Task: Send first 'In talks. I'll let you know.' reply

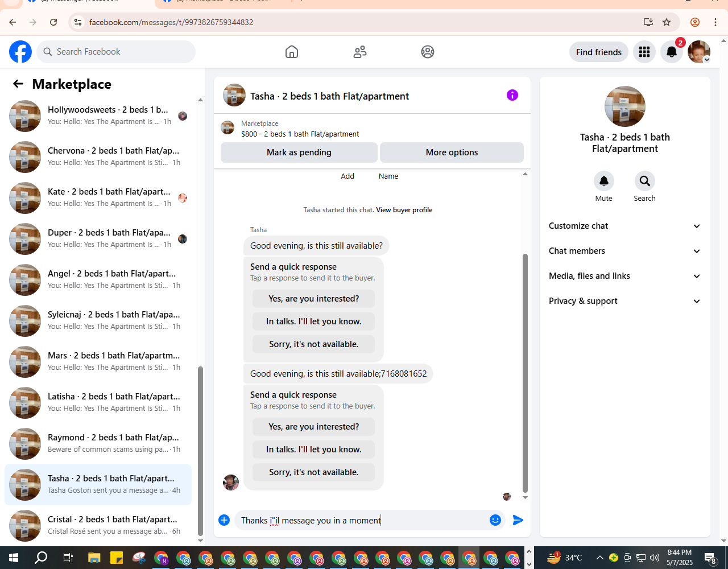Action: click(x=313, y=321)
